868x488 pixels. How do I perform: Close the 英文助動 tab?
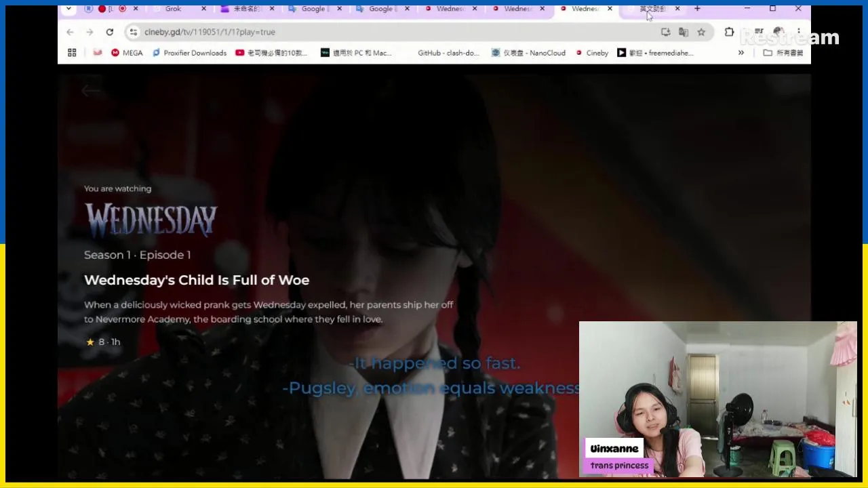coord(677,9)
